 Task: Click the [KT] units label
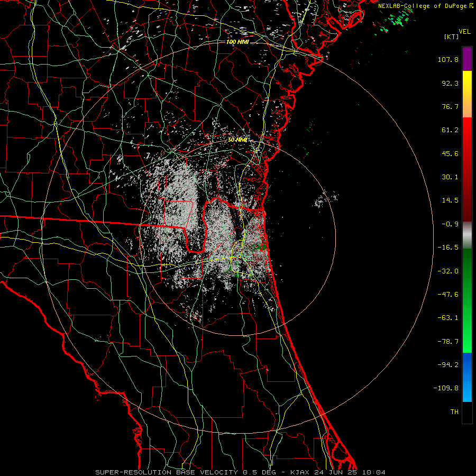(x=452, y=36)
